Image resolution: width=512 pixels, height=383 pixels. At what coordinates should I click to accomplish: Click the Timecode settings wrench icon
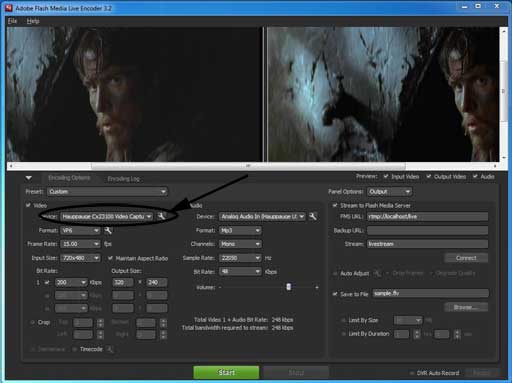click(x=110, y=349)
